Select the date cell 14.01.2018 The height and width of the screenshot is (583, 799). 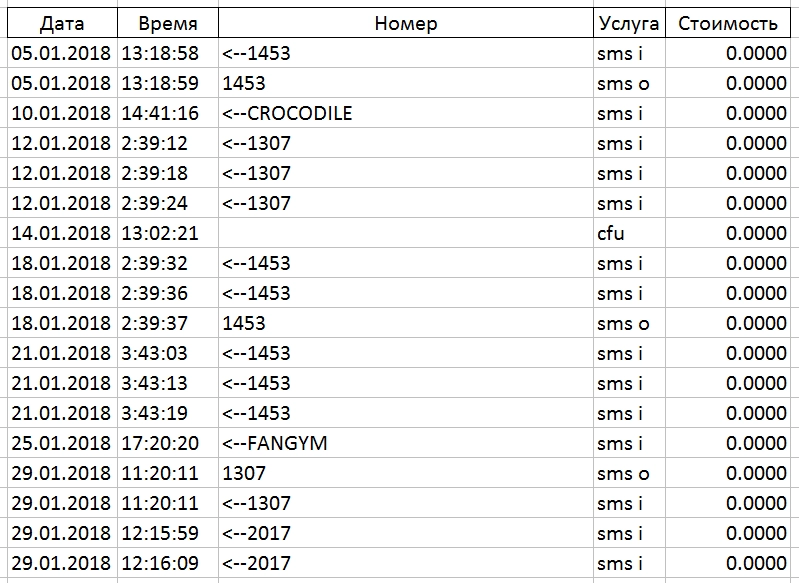click(x=62, y=233)
